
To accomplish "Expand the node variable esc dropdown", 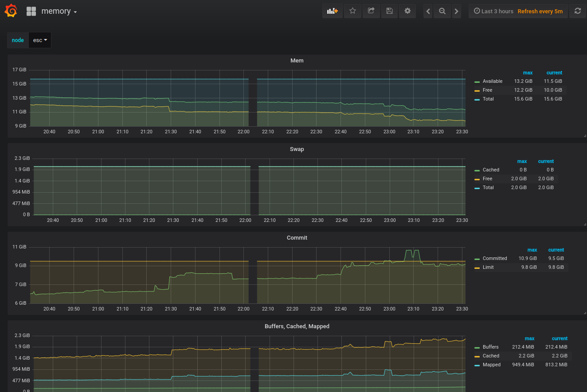I will tap(40, 40).
